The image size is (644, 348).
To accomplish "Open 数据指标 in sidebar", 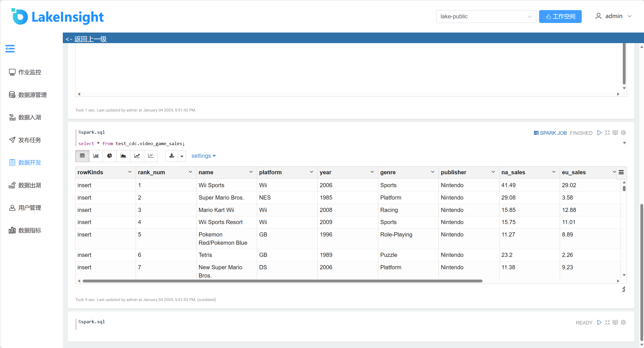I will [25, 230].
